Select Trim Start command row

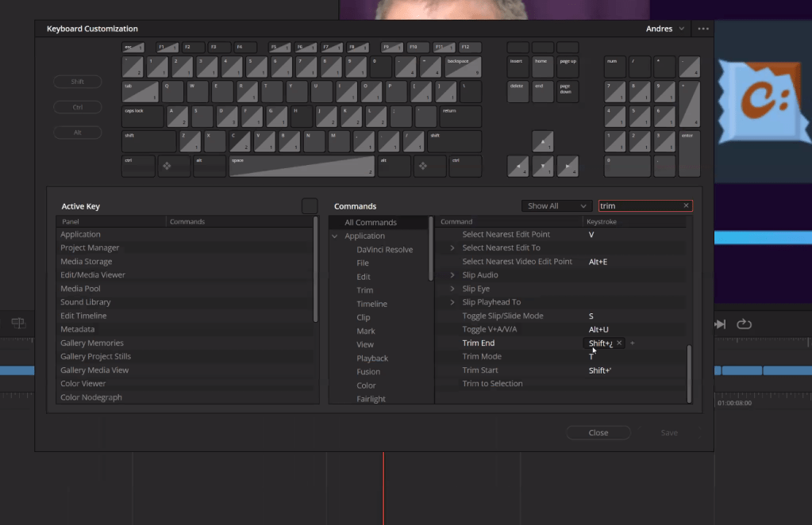click(561, 370)
